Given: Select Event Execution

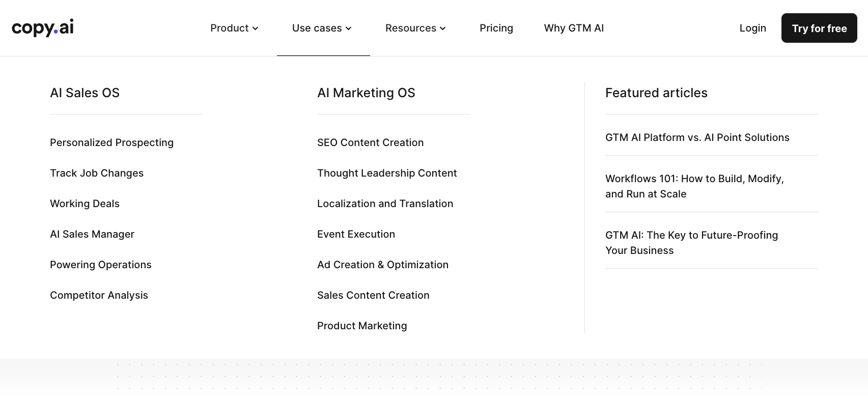Looking at the screenshot, I should tap(356, 234).
